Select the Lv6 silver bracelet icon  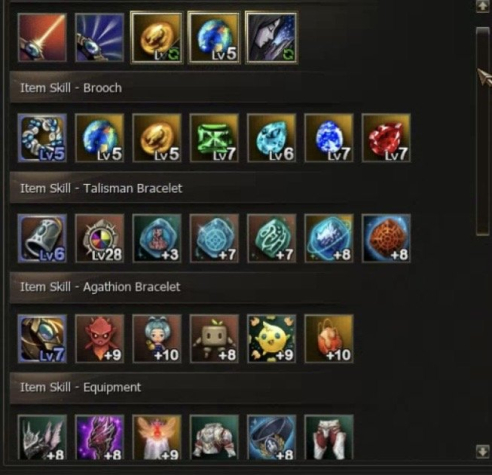(x=42, y=238)
